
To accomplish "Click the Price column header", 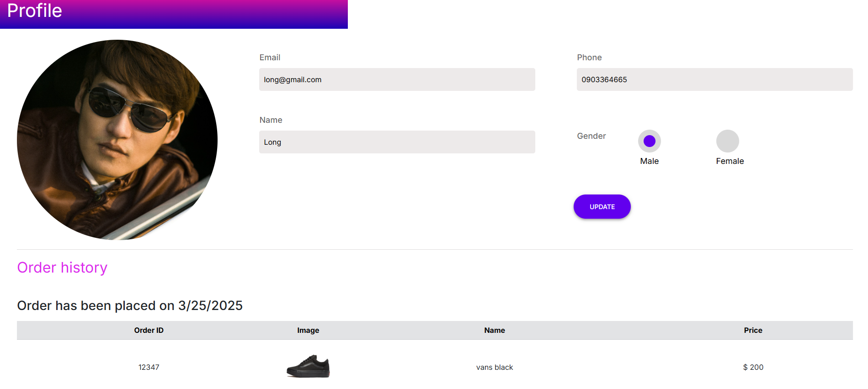I will [753, 330].
